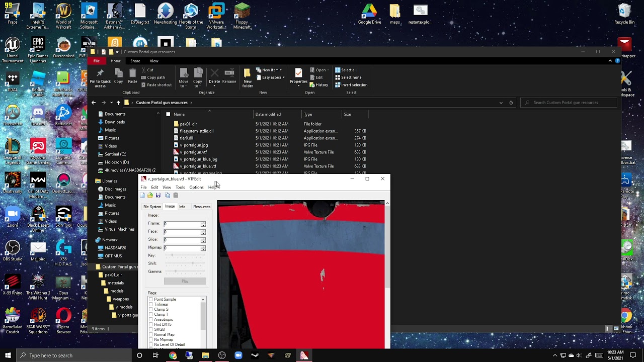Screen dimensions: 644x362
Task: Click the Save icon in VTFEdit toolbar
Action: (158, 195)
